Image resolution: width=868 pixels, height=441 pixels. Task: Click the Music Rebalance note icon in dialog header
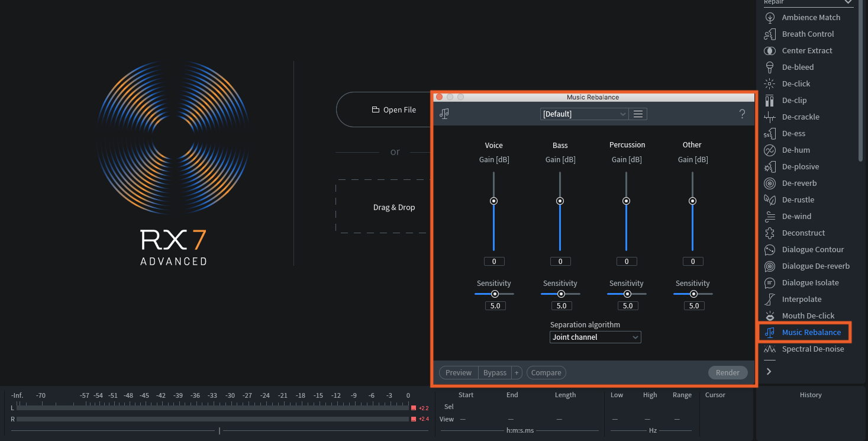(444, 114)
